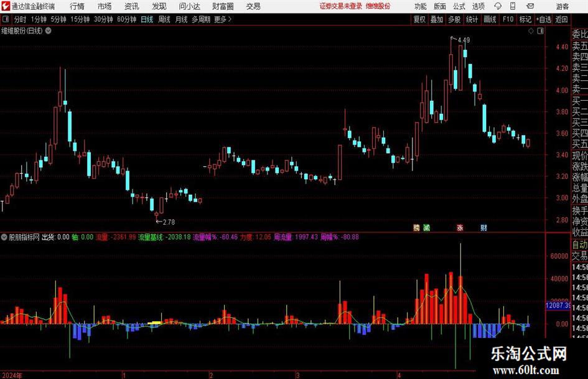Click the 4.49 high price label
588x379 pixels.
(x=464, y=40)
